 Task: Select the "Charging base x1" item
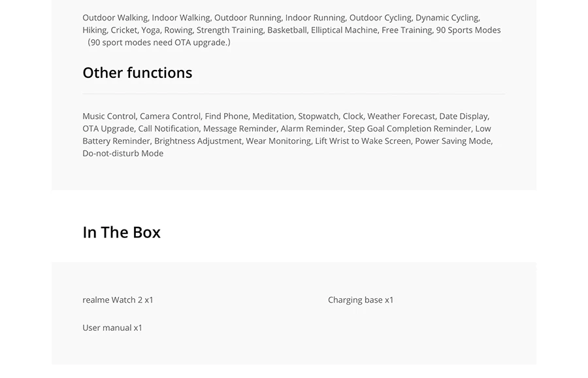(361, 300)
